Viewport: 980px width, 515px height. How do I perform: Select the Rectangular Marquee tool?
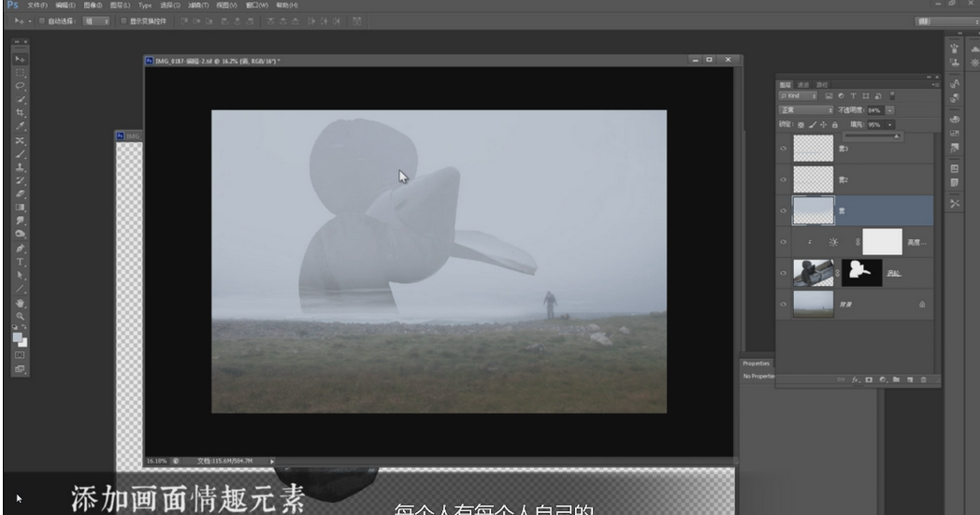20,73
